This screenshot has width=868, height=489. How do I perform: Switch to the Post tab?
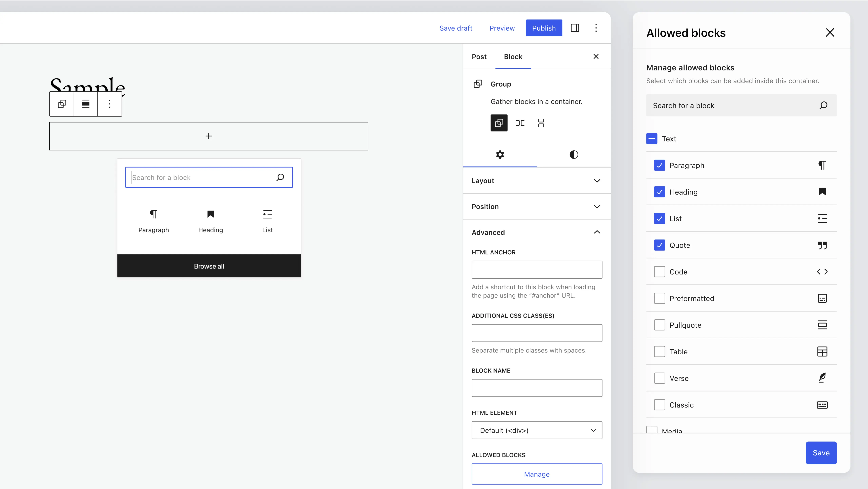tap(479, 57)
